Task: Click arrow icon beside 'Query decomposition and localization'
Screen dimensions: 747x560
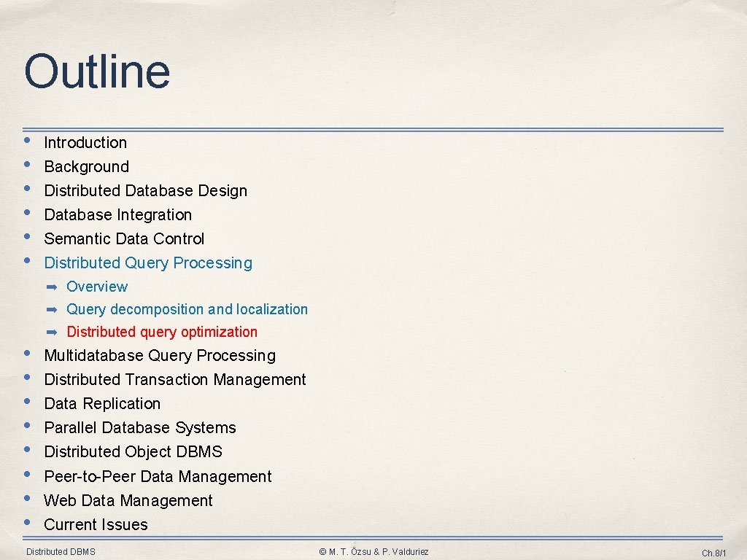Action: (x=52, y=310)
